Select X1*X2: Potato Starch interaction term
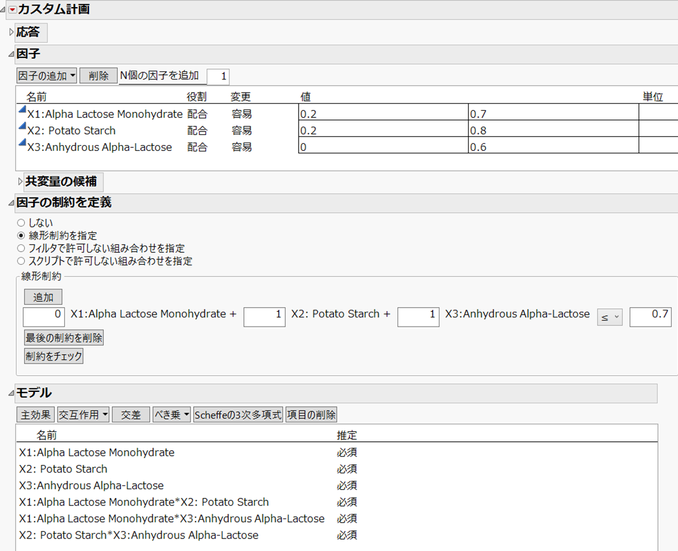678x551 pixels. click(x=144, y=502)
